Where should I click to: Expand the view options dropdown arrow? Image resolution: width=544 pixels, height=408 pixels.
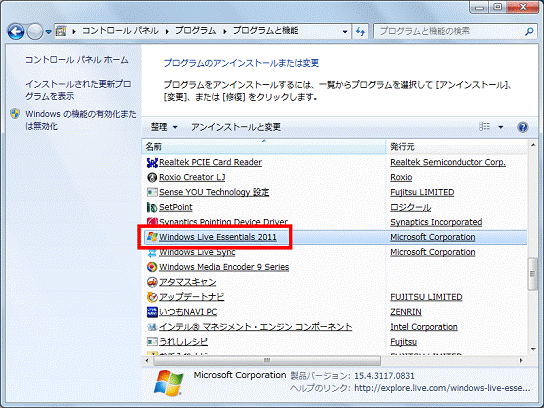pyautogui.click(x=501, y=127)
